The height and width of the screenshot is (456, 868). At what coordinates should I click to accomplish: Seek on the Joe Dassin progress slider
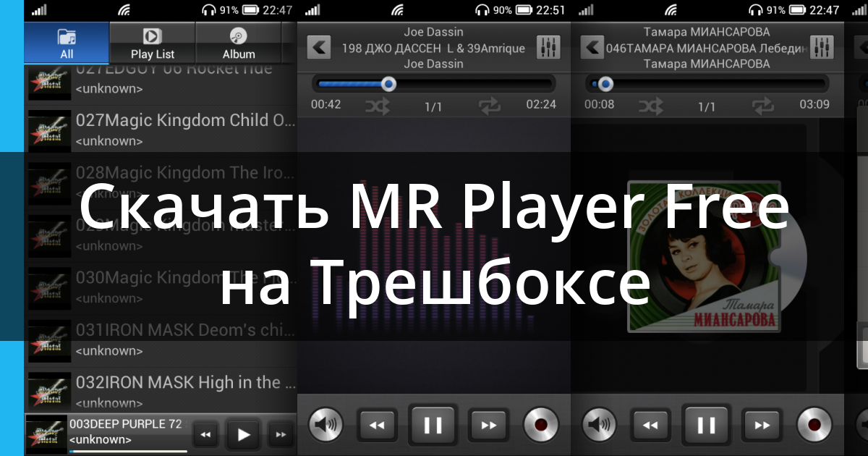click(433, 84)
